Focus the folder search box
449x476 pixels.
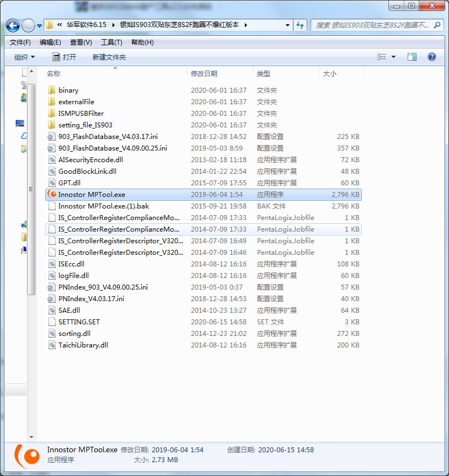click(372, 25)
